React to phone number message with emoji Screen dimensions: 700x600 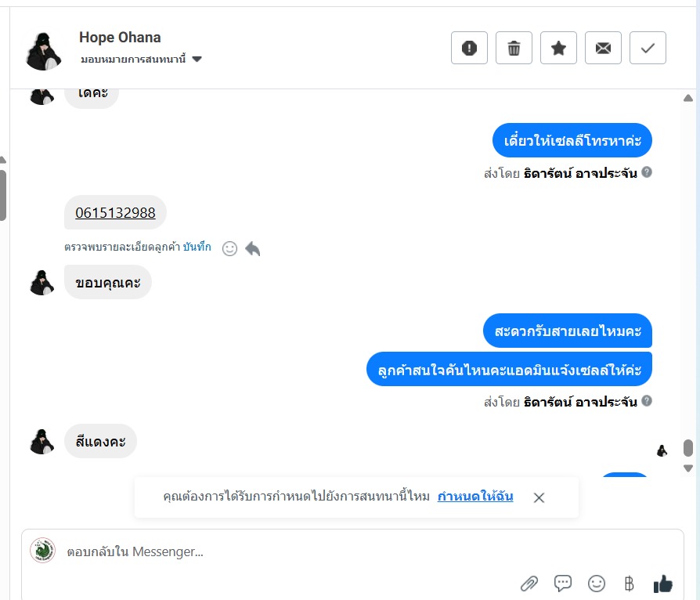point(229,249)
